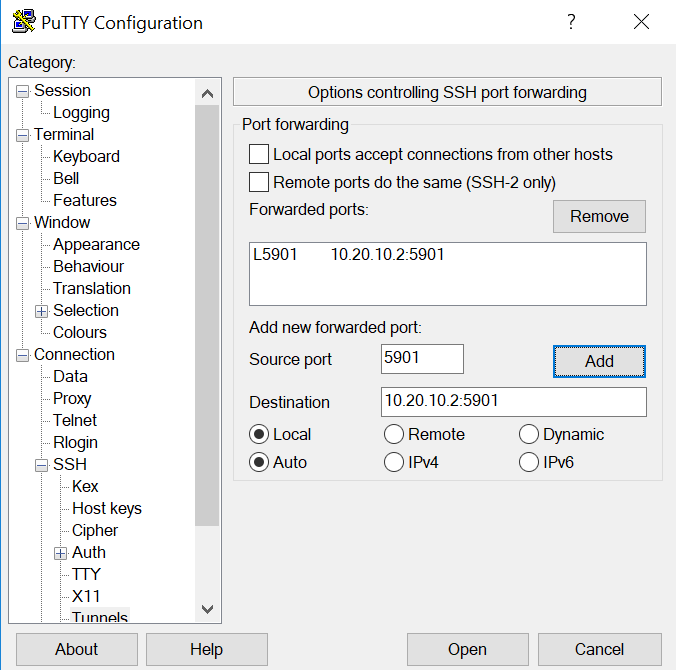
Task: Click the About button
Action: (x=77, y=649)
